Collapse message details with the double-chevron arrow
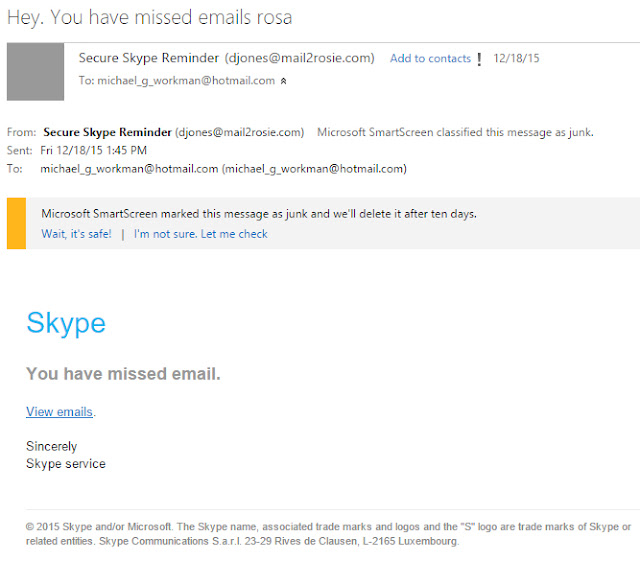The image size is (640, 561). point(283,81)
